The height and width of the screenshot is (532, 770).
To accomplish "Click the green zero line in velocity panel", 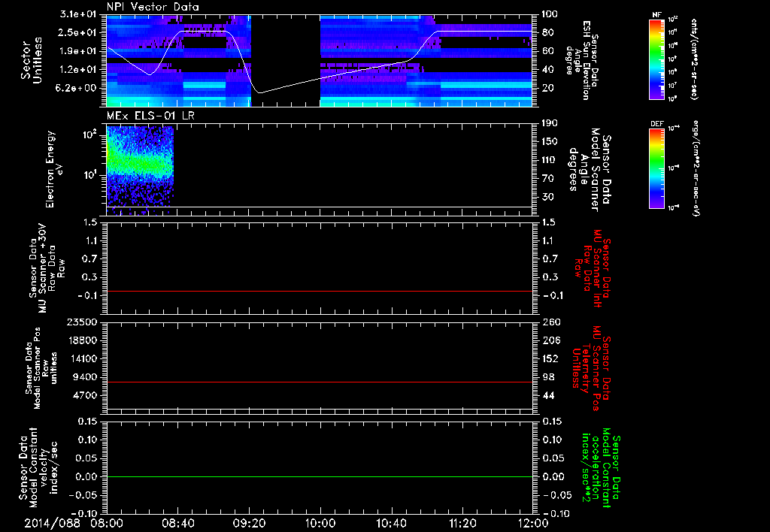I will tap(319, 476).
